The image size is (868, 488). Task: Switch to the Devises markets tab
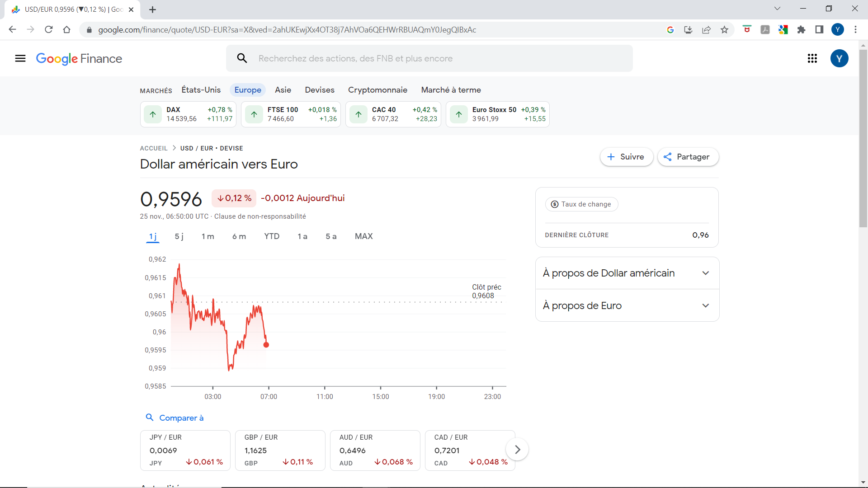click(319, 90)
